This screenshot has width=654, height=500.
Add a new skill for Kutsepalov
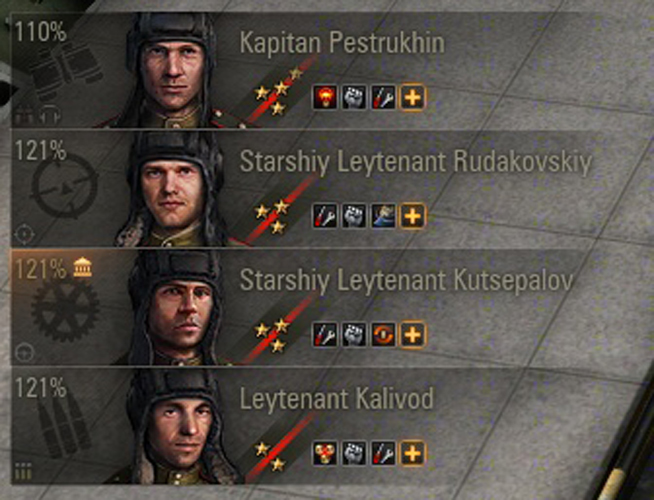[x=413, y=334]
